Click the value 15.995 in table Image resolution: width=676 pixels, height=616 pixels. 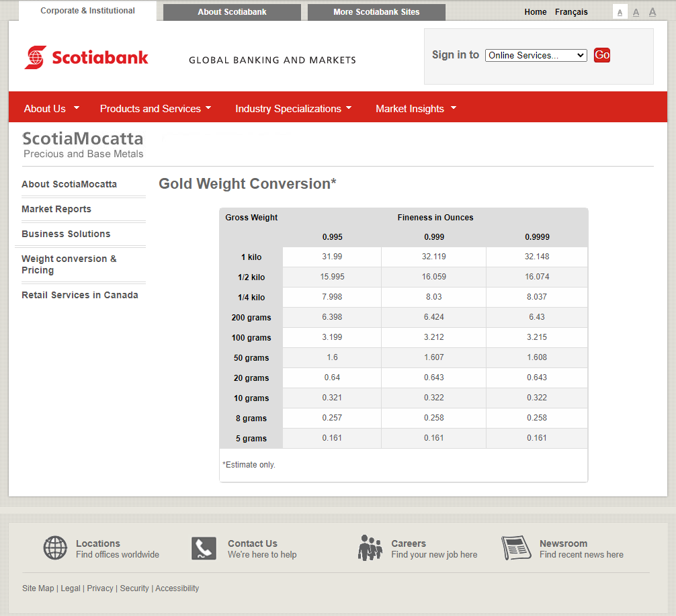pyautogui.click(x=332, y=277)
